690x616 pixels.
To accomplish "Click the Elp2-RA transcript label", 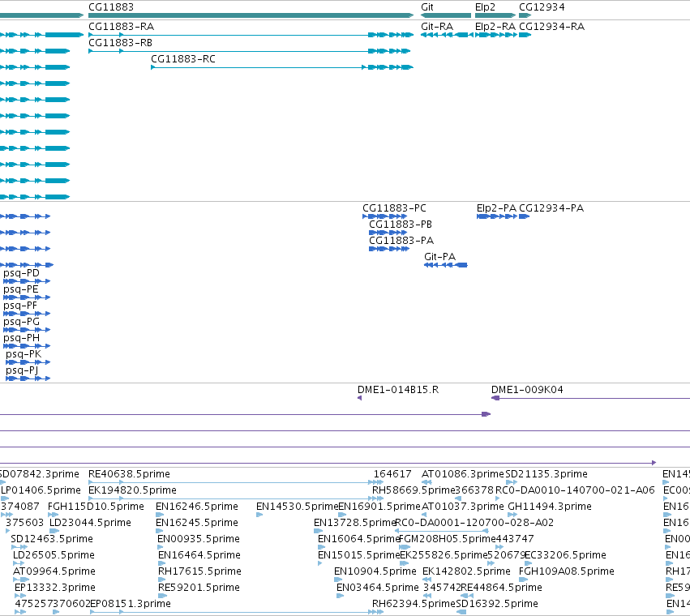I will point(495,27).
